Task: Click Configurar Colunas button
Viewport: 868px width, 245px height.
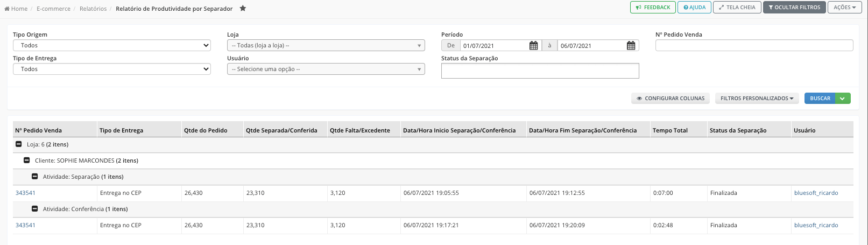Action: [671, 99]
